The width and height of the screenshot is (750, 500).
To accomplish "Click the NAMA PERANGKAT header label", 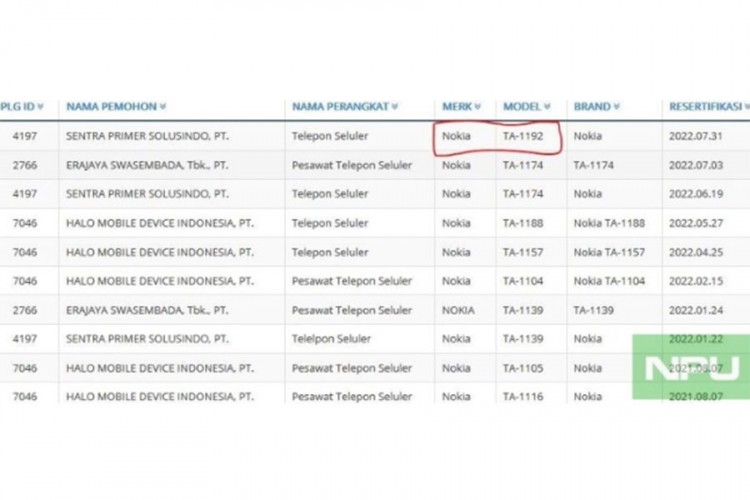I will [341, 107].
